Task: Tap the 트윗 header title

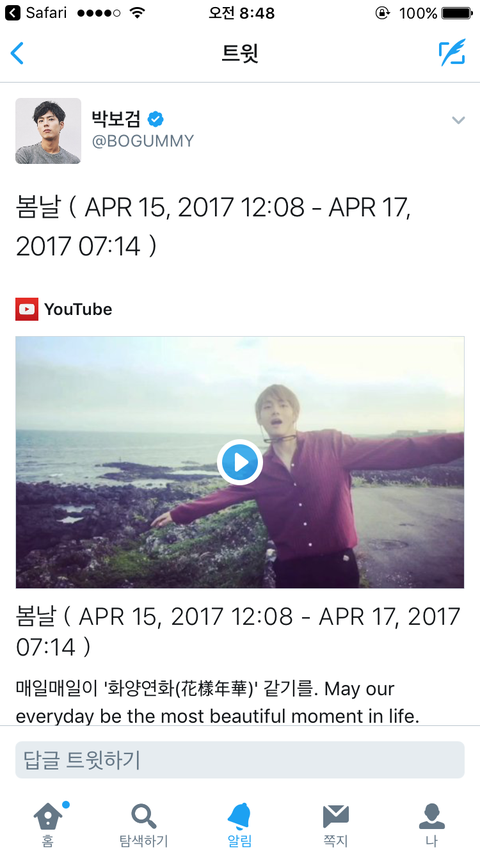Action: point(240,53)
